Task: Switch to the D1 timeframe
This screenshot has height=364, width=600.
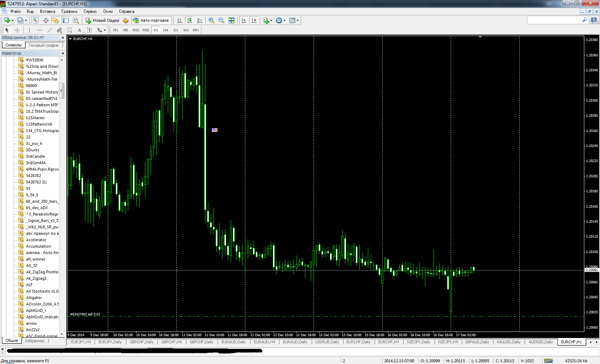Action: [x=176, y=30]
